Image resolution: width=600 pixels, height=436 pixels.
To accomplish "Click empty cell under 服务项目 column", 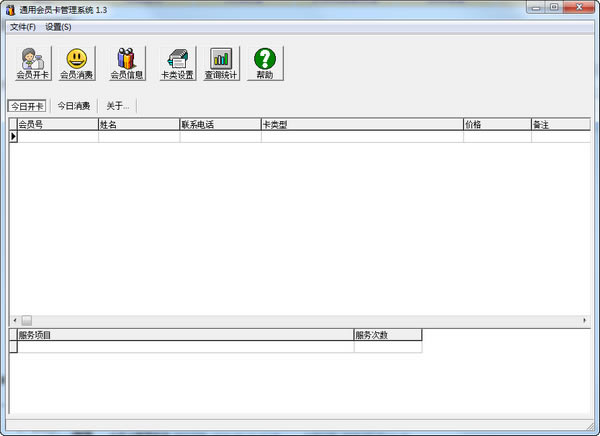I will coord(186,347).
